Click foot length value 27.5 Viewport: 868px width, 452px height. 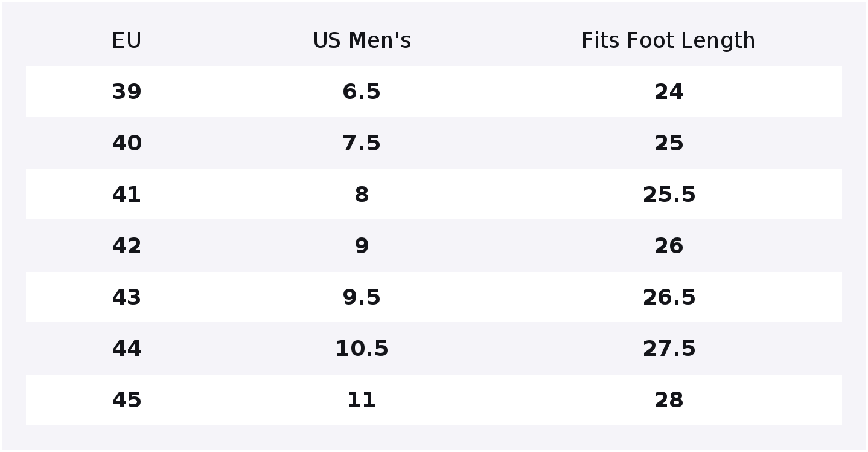click(669, 349)
